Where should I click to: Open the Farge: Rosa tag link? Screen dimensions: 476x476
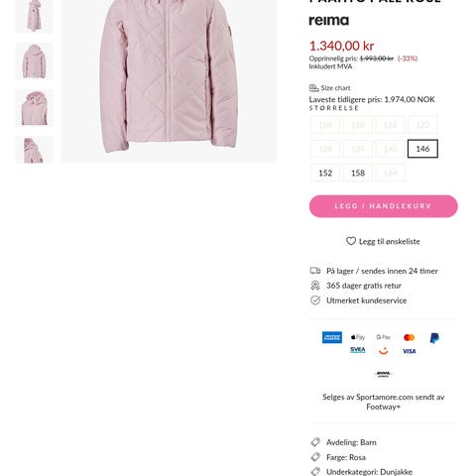(346, 457)
